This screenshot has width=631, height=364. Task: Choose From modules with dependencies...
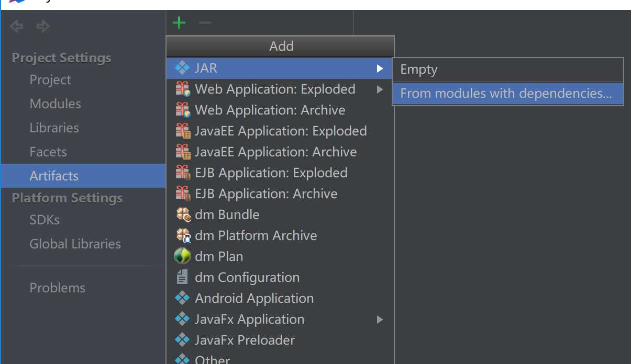[508, 94]
